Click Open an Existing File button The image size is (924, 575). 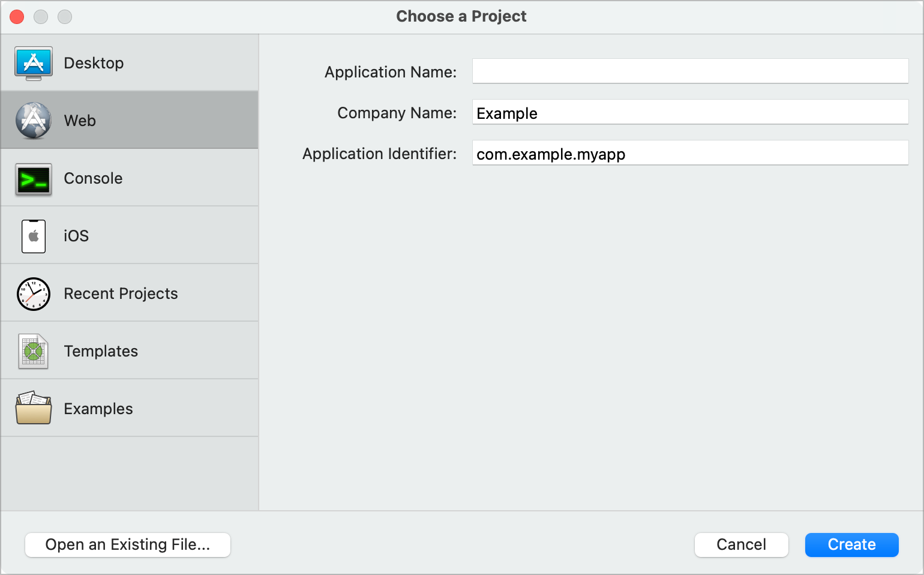pos(128,545)
